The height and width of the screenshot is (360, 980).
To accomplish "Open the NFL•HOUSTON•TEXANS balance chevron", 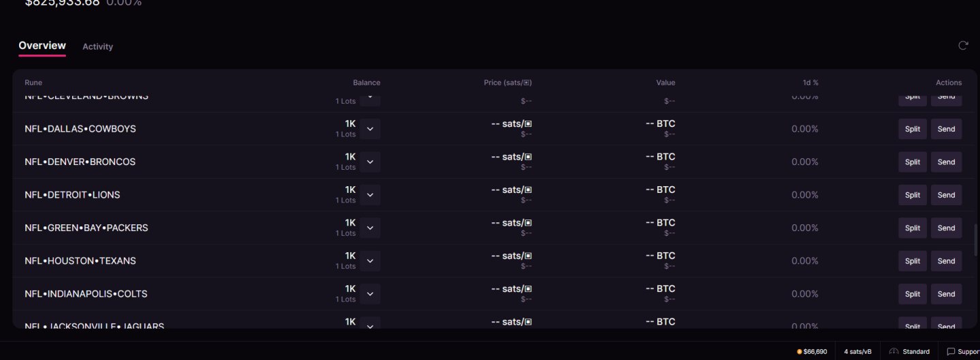I will tap(370, 261).
